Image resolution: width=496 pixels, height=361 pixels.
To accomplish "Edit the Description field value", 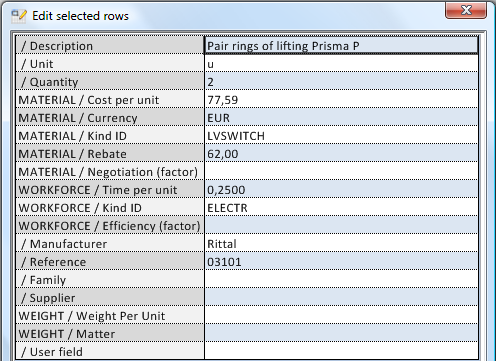I will tap(341, 45).
